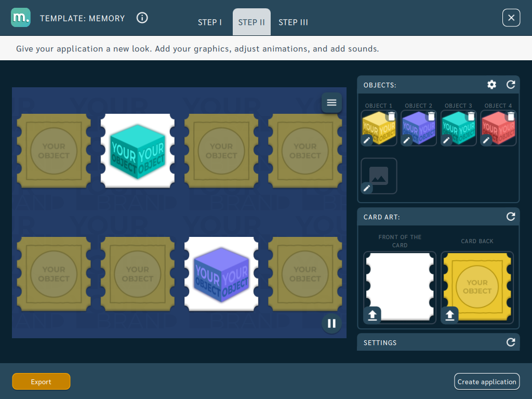Delete Object 3 using its trash icon
The width and height of the screenshot is (532, 399).
coord(471,116)
